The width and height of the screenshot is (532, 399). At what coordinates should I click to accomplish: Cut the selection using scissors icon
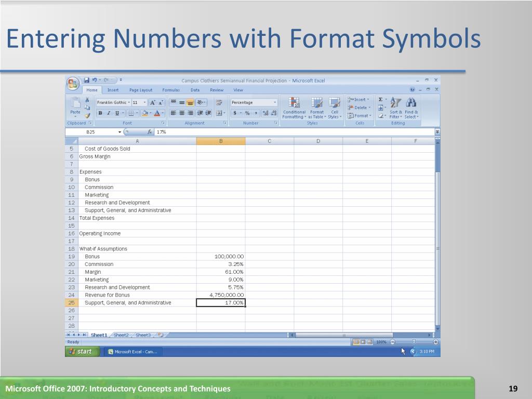pos(87,100)
